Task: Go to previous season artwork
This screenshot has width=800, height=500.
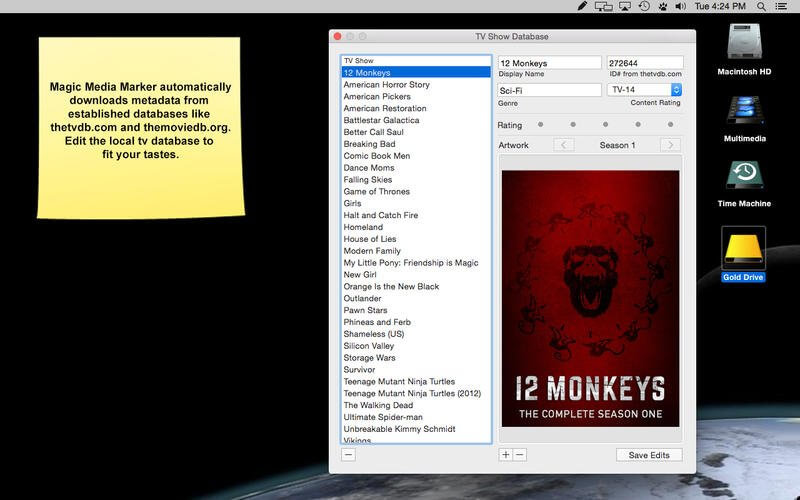Action: pos(564,145)
